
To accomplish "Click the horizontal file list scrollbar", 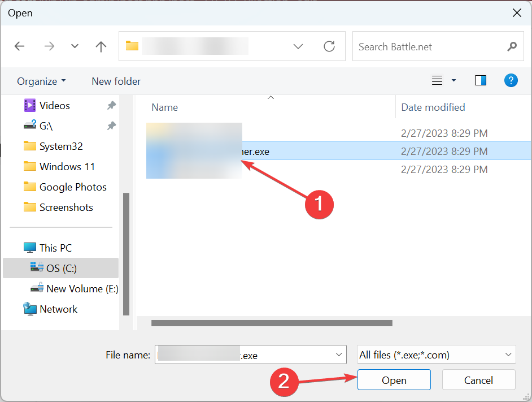I will [272, 323].
